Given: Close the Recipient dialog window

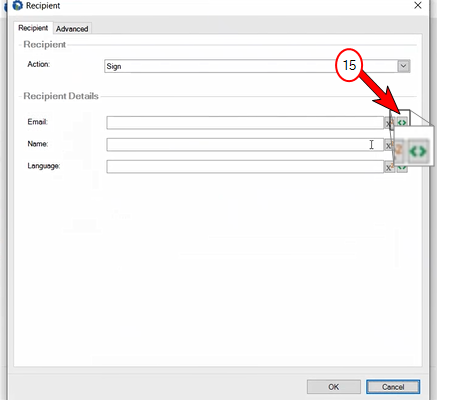Looking at the screenshot, I should pyautogui.click(x=418, y=5).
